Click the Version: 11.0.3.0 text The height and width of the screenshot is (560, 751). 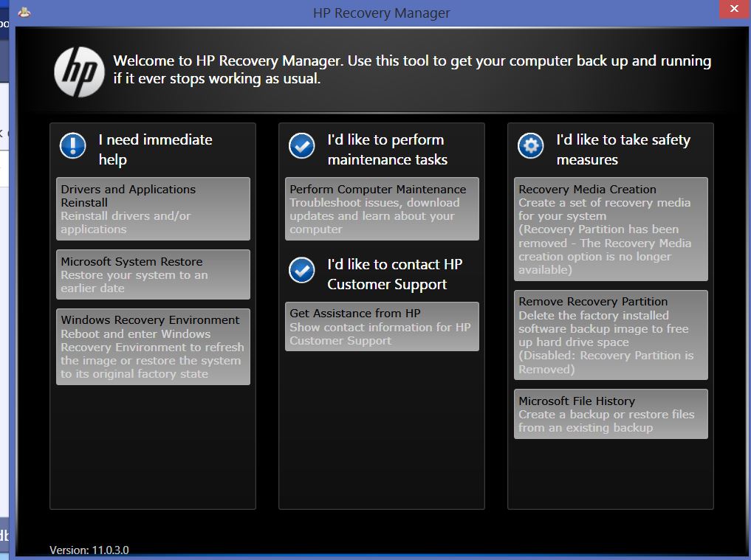(89, 550)
